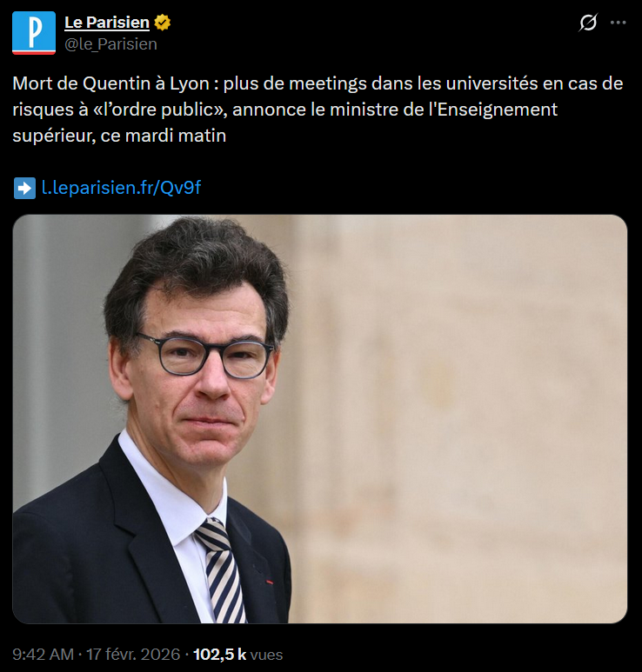Click the man's glasses in the photo
Viewport: 642px width, 672px height.
pyautogui.click(x=206, y=356)
